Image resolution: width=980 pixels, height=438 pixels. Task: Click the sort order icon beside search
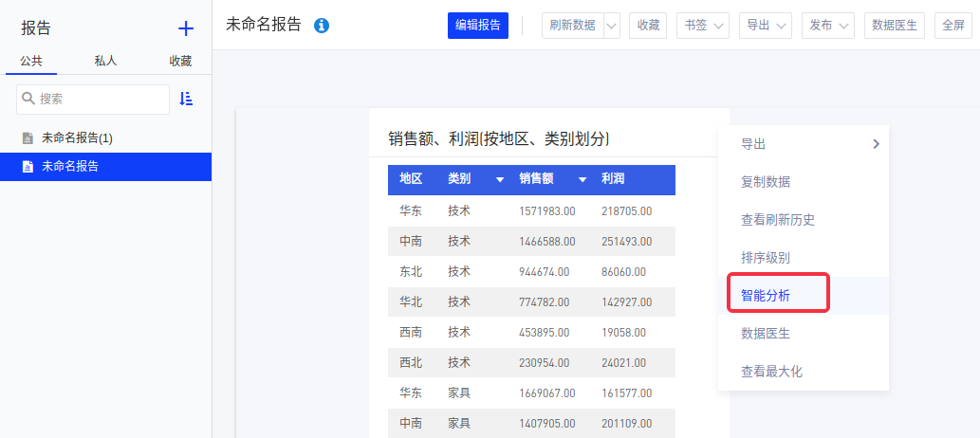pos(186,99)
